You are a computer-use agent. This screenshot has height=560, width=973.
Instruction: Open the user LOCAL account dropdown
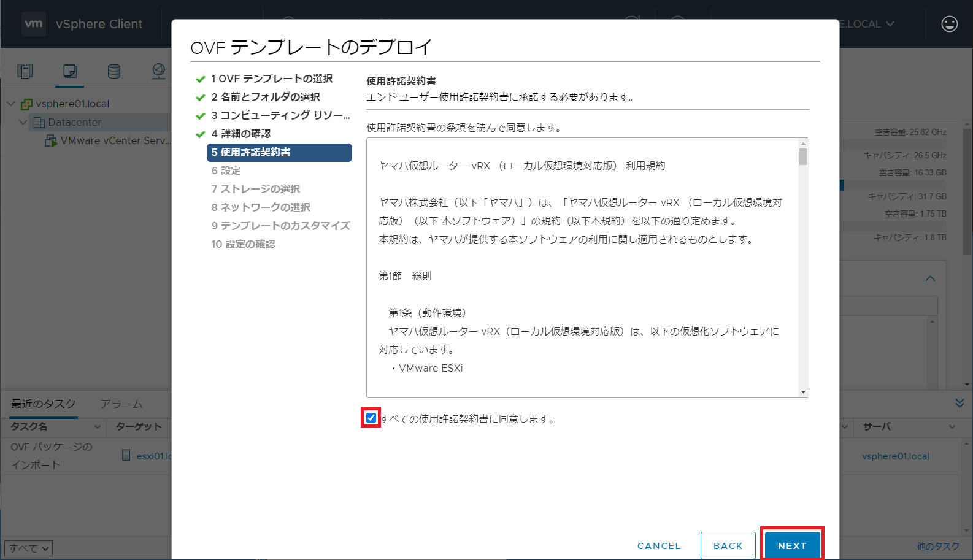coord(867,24)
